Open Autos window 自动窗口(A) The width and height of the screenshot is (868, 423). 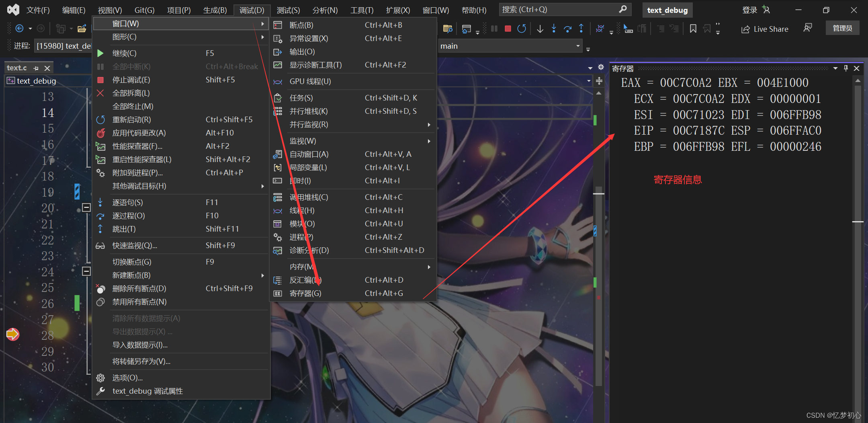coord(353,154)
